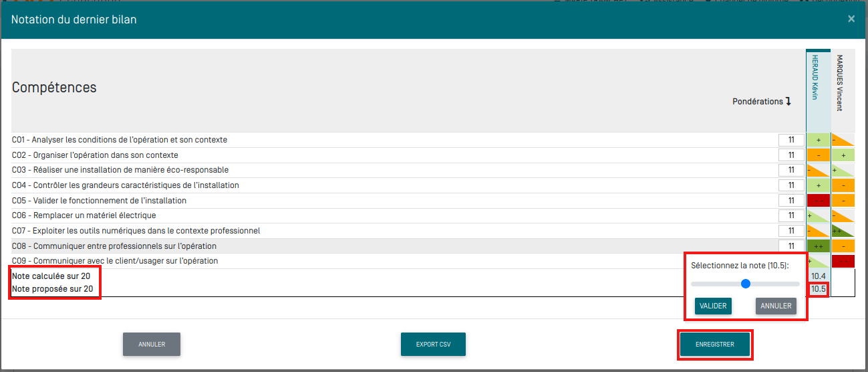
Task: Click MARQUES Vincent's C04 orange rating cell
Action: pos(843,185)
